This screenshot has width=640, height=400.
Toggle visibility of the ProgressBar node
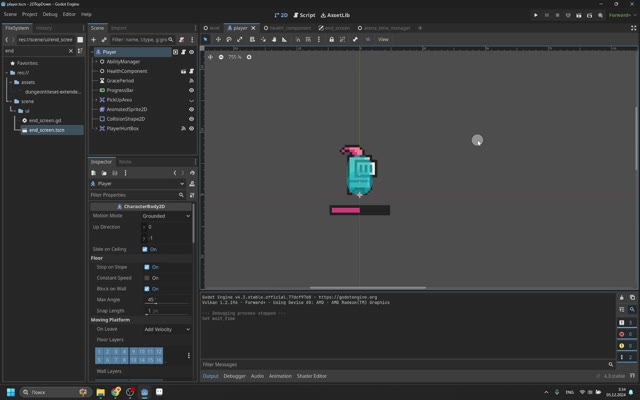191,90
